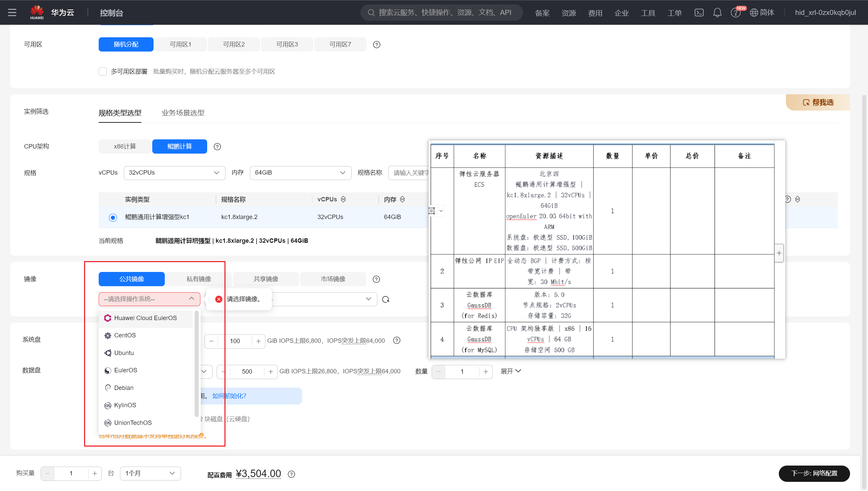Screen dimensions: 868x491
Task: Open the hamburger navigation menu
Action: pyautogui.click(x=12, y=13)
